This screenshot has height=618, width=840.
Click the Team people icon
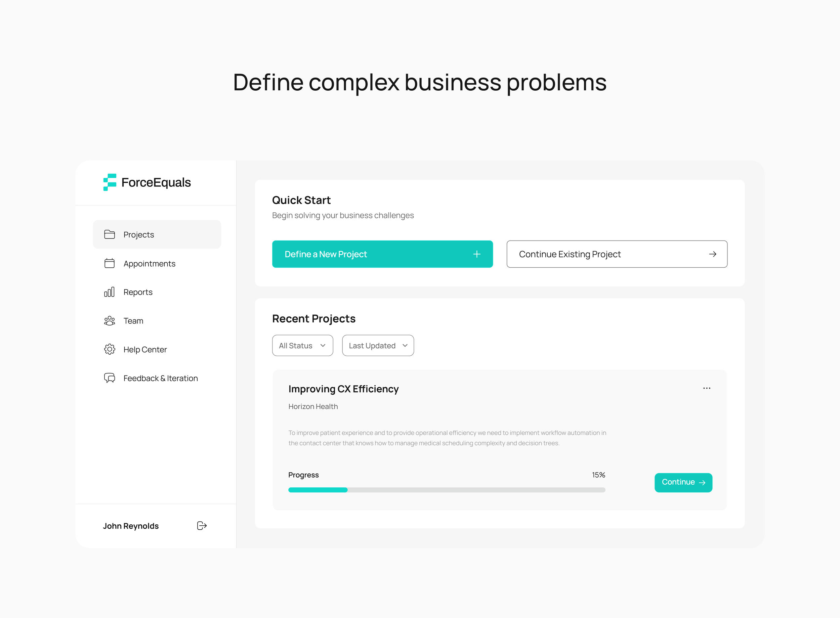point(109,321)
